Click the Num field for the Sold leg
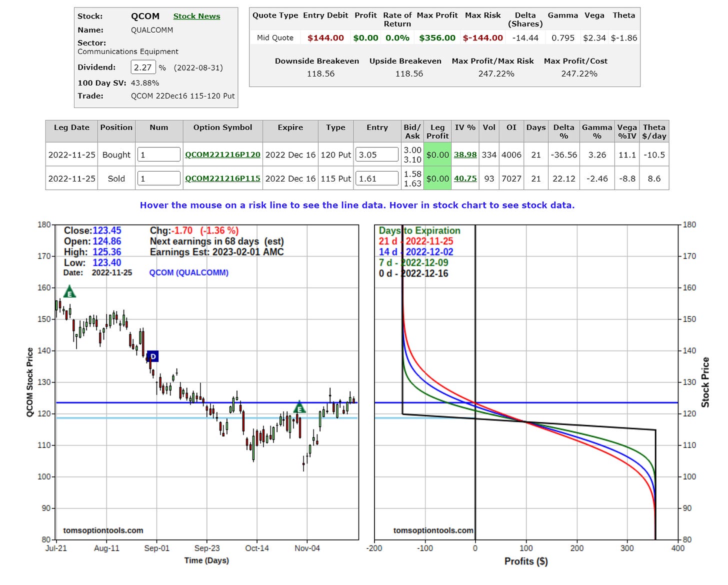 click(159, 178)
